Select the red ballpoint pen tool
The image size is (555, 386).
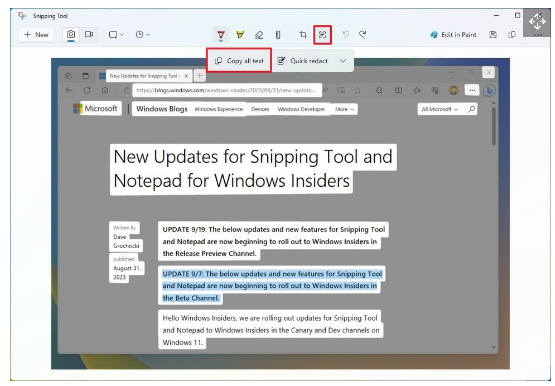point(221,35)
